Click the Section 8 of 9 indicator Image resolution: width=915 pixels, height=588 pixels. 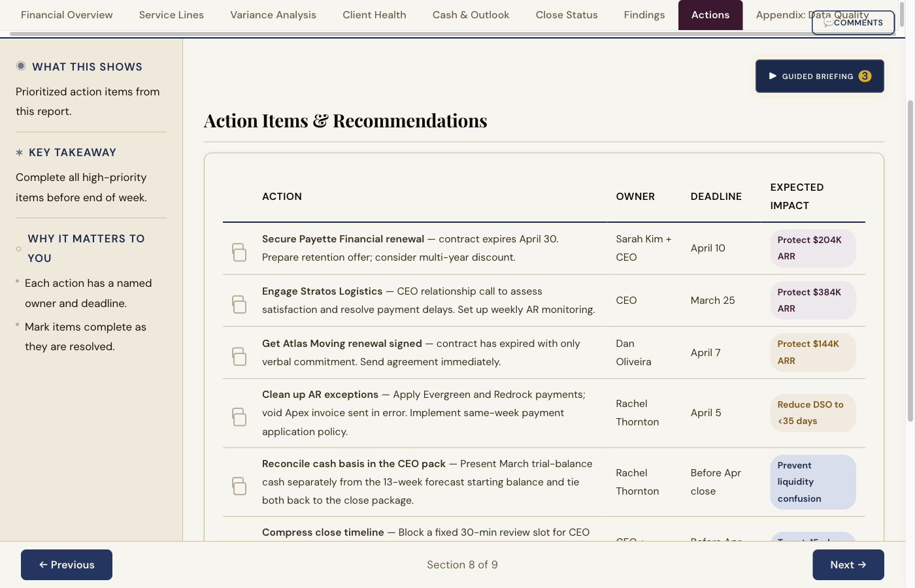coord(462,565)
